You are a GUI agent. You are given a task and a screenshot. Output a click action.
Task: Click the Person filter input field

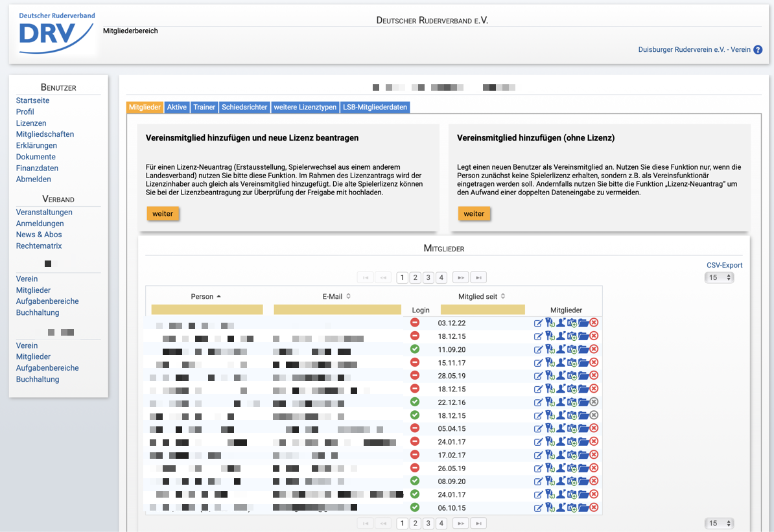point(207,310)
